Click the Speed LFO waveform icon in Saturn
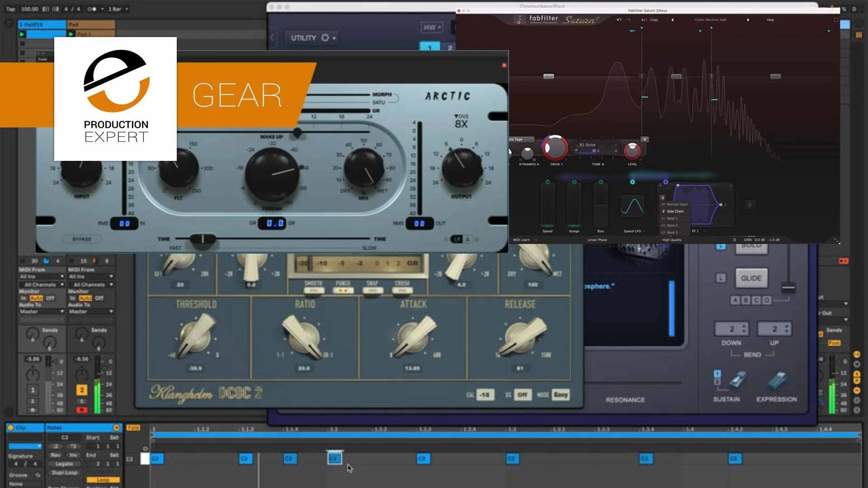Image resolution: width=868 pixels, height=488 pixels. [632, 207]
